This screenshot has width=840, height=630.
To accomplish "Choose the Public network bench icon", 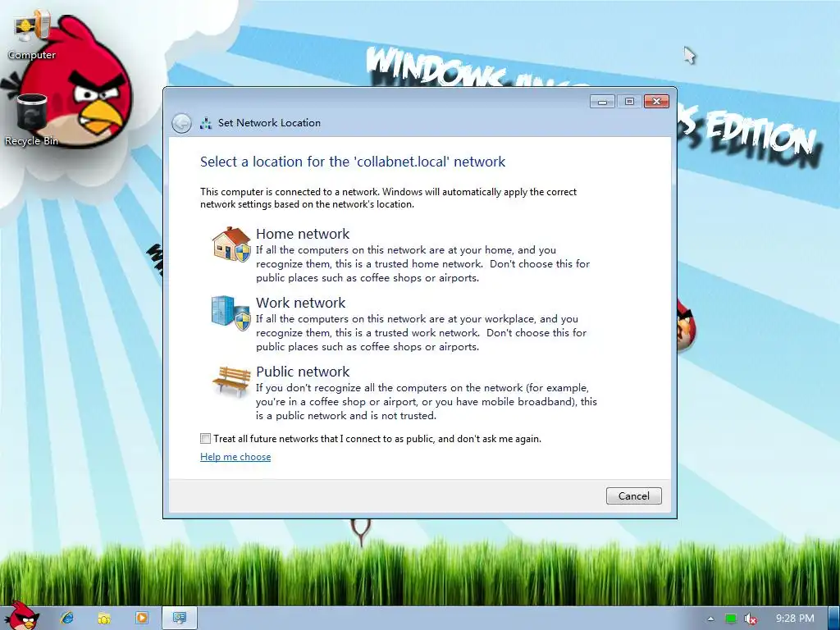I will (x=231, y=381).
